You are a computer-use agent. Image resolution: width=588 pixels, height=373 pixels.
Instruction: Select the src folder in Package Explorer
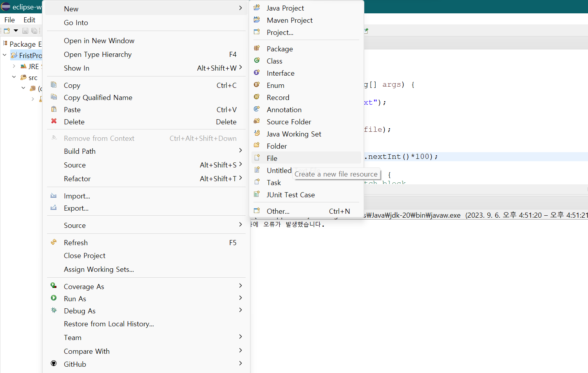click(x=29, y=78)
